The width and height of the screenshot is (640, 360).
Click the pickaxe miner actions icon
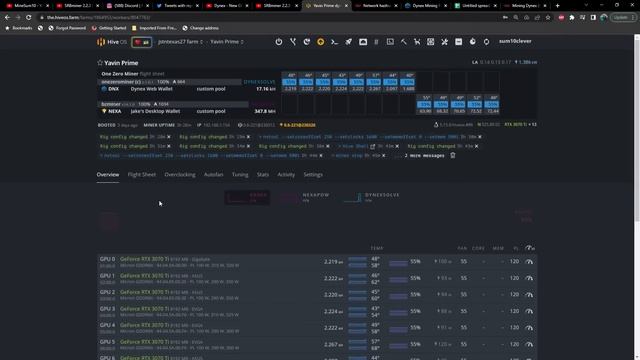(404, 42)
